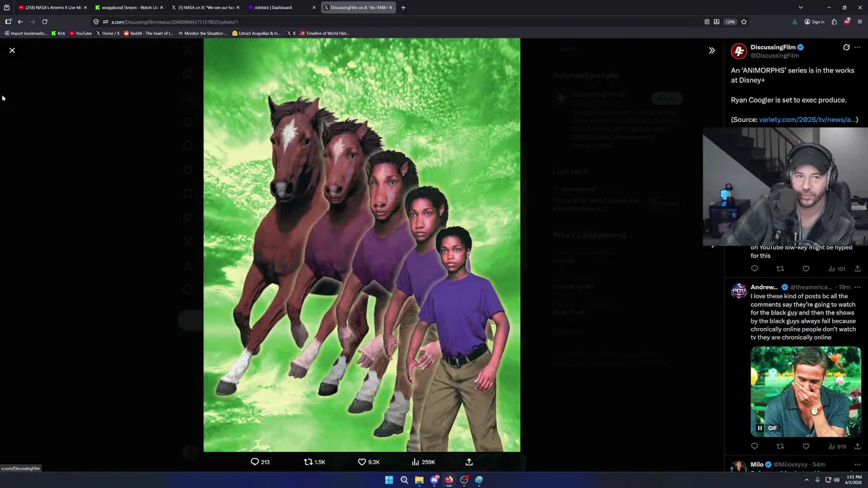The image size is (868, 488).
Task: Share Andrew's comment with 919 views
Action: (857, 446)
